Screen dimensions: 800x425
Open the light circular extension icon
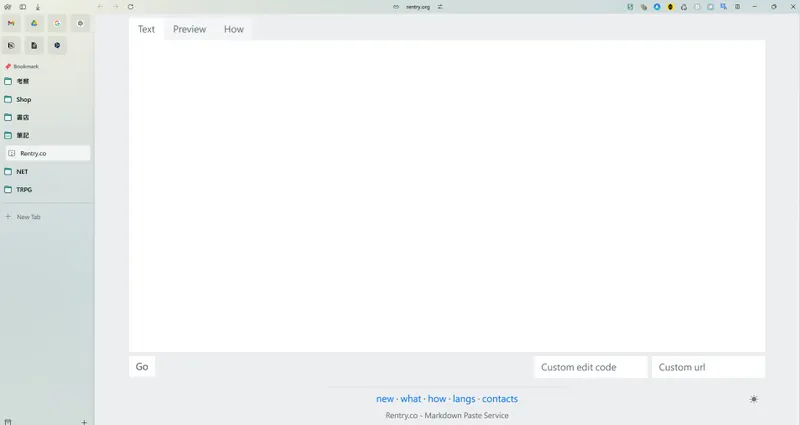[x=711, y=7]
